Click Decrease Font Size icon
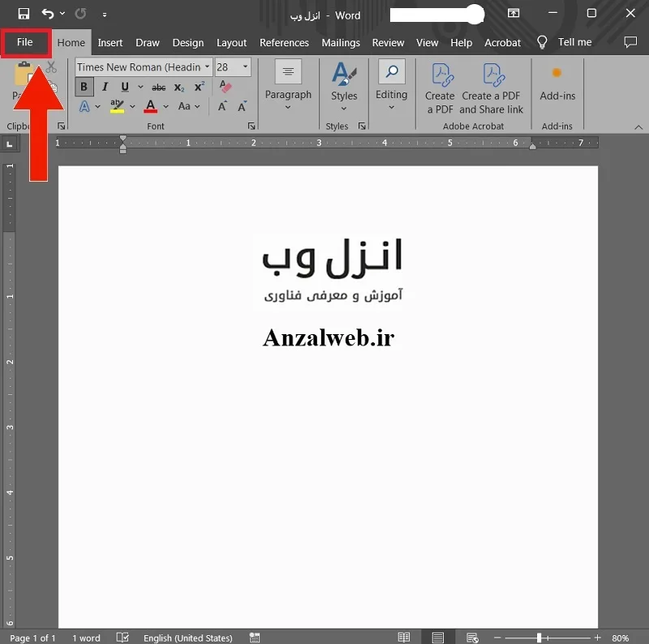The height and width of the screenshot is (644, 649). coord(242,106)
